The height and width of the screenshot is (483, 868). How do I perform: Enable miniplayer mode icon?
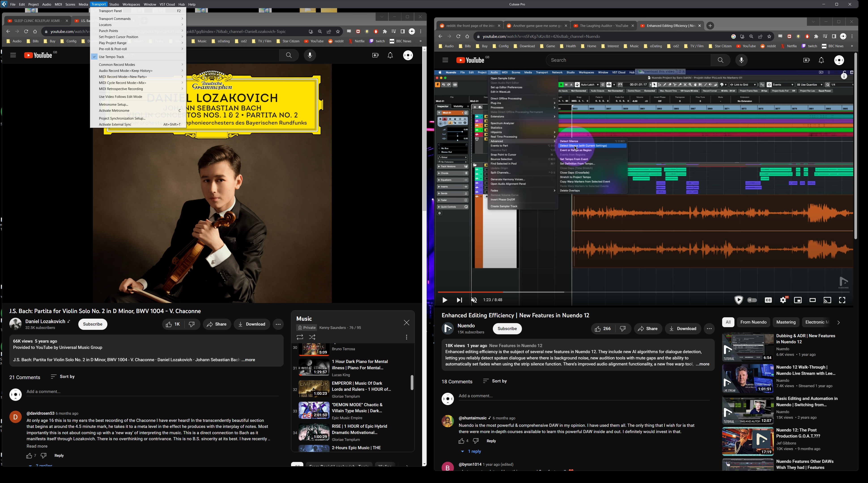pos(798,300)
